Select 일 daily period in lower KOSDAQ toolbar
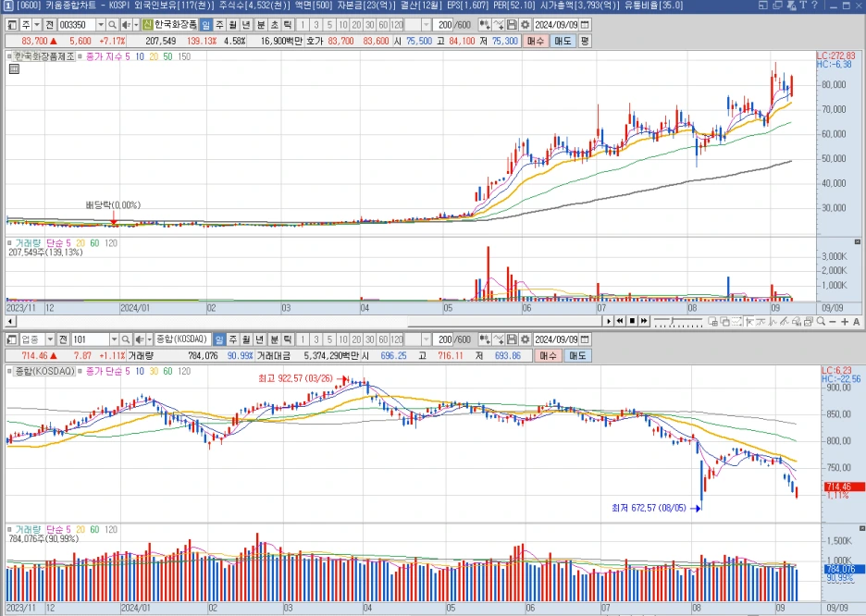The height and width of the screenshot is (616, 866). [x=218, y=339]
